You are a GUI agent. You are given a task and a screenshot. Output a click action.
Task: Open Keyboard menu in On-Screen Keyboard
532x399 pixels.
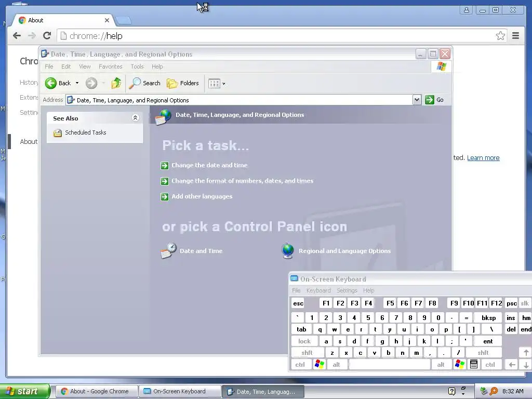point(318,290)
